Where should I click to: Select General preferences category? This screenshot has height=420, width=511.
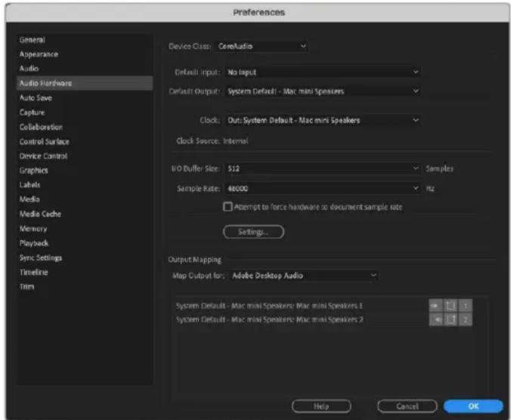(x=85, y=40)
